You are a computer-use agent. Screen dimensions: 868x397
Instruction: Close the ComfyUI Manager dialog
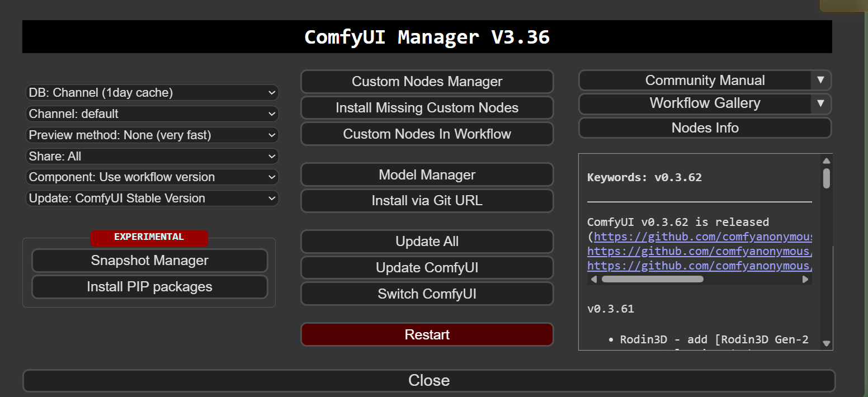pos(428,381)
